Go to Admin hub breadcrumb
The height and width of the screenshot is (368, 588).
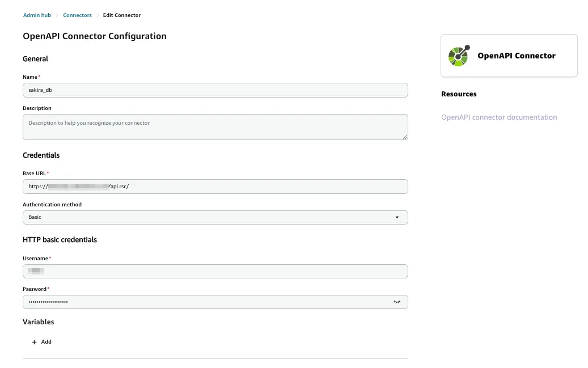coord(37,15)
